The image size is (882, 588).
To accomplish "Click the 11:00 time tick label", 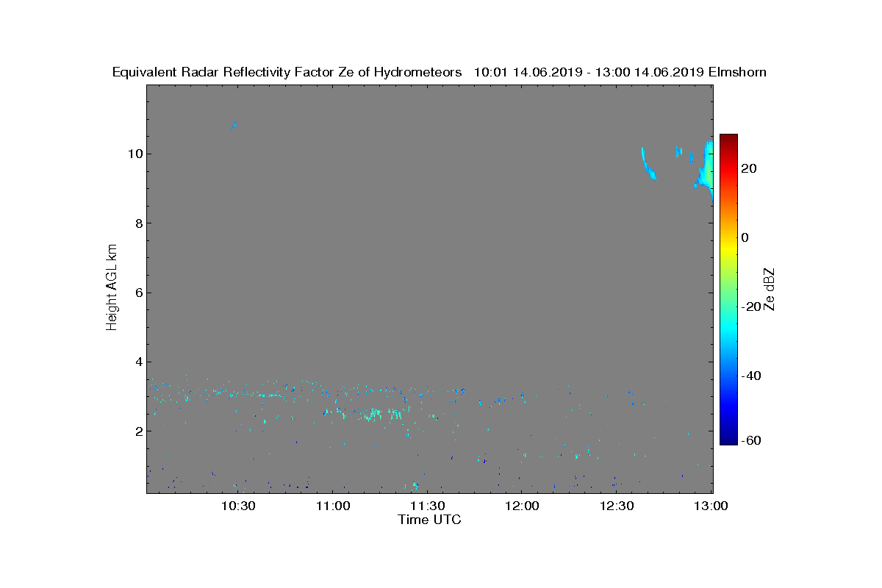I will tap(333, 506).
